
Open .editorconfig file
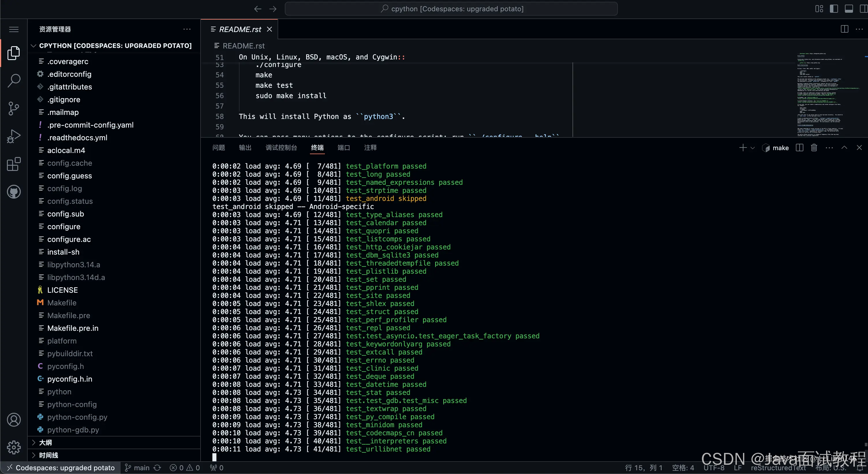tap(114, 74)
